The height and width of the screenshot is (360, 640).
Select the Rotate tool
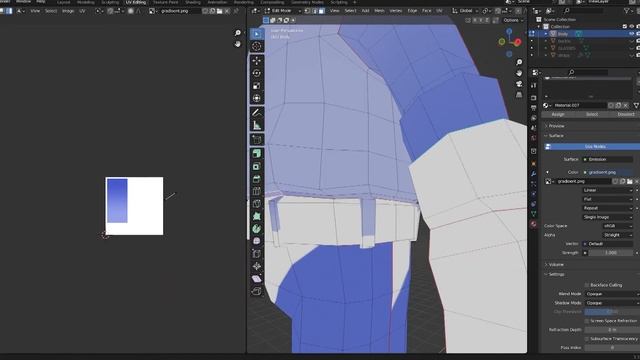click(x=256, y=73)
